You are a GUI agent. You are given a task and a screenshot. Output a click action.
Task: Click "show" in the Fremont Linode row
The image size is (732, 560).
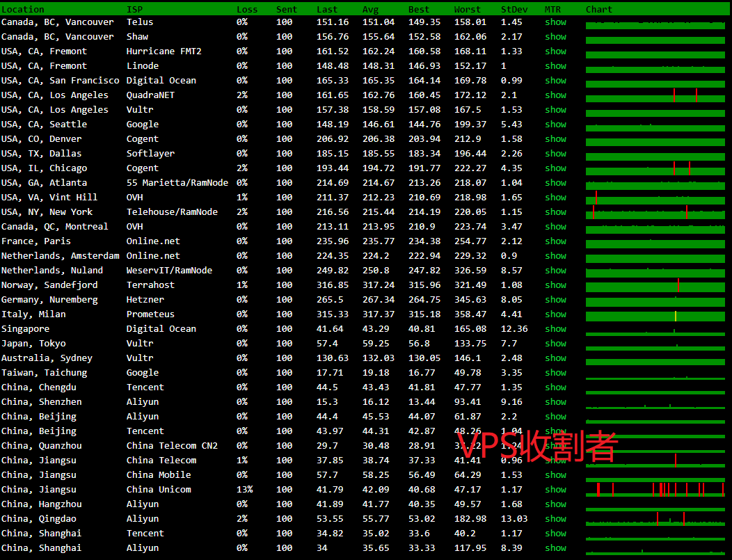(555, 66)
